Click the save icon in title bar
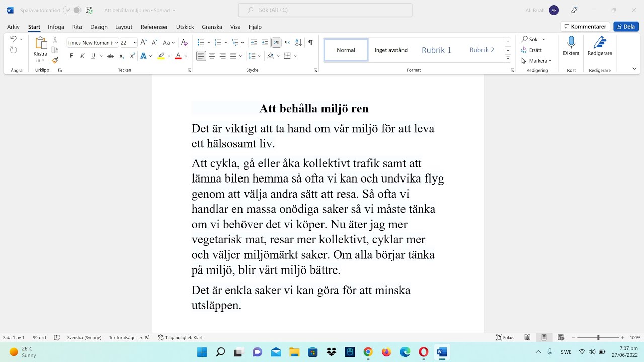 click(x=89, y=10)
